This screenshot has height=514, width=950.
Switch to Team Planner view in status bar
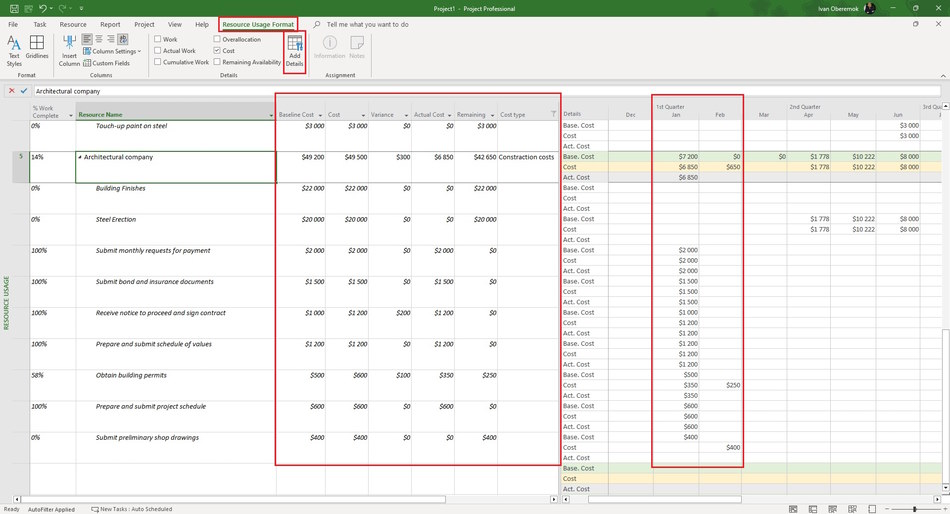(832, 509)
